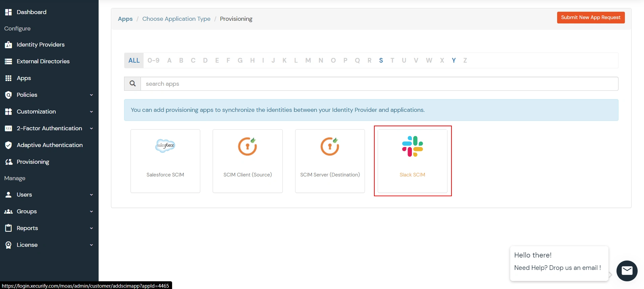Click the Groups people icon
Screen dimensions: 644x289
tap(8, 211)
